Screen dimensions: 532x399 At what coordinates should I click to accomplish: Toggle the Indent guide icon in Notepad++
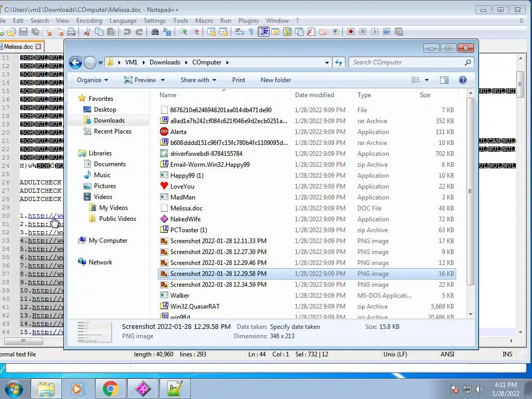coord(263,32)
